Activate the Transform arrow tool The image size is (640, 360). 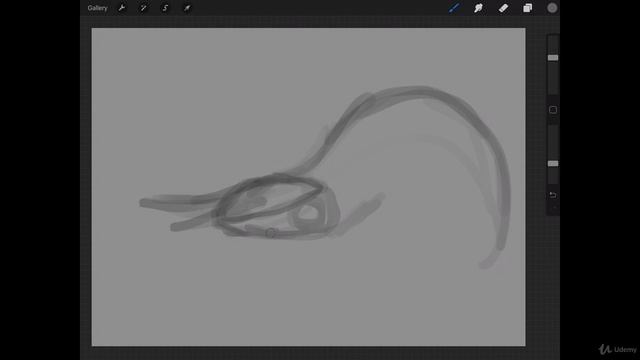(187, 8)
